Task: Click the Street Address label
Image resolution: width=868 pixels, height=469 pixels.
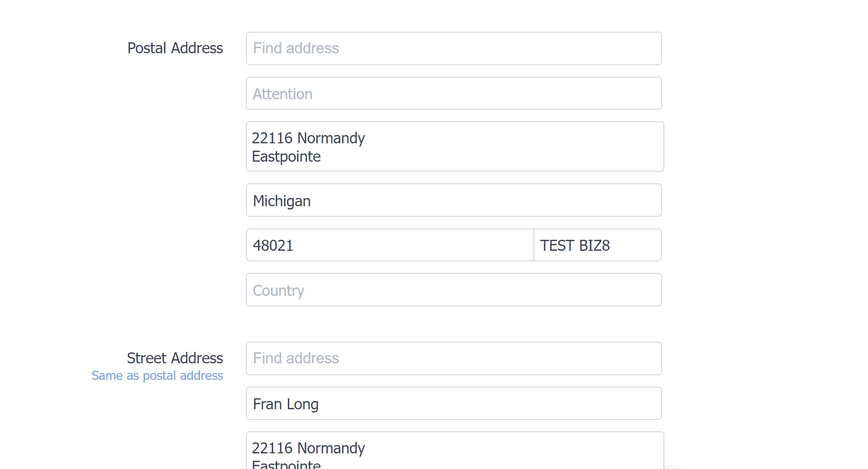Action: [175, 358]
